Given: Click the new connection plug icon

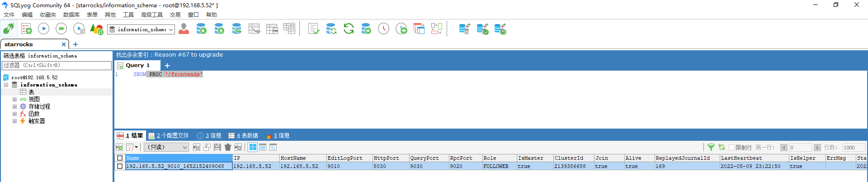Looking at the screenshot, I should point(8,29).
